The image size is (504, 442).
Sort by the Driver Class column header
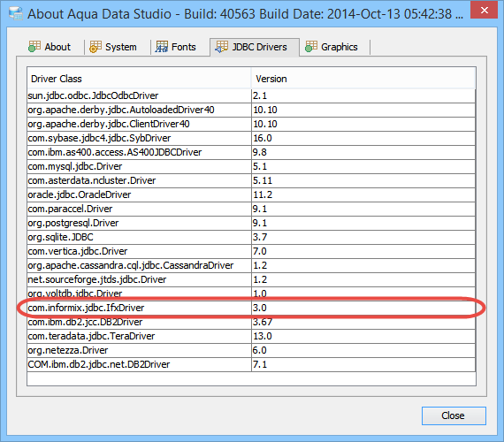coord(139,78)
